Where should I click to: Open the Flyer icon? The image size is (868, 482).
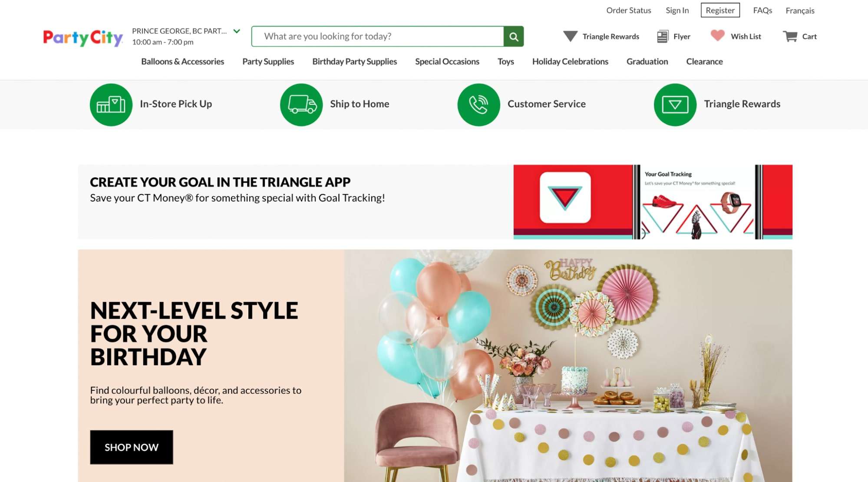point(662,37)
